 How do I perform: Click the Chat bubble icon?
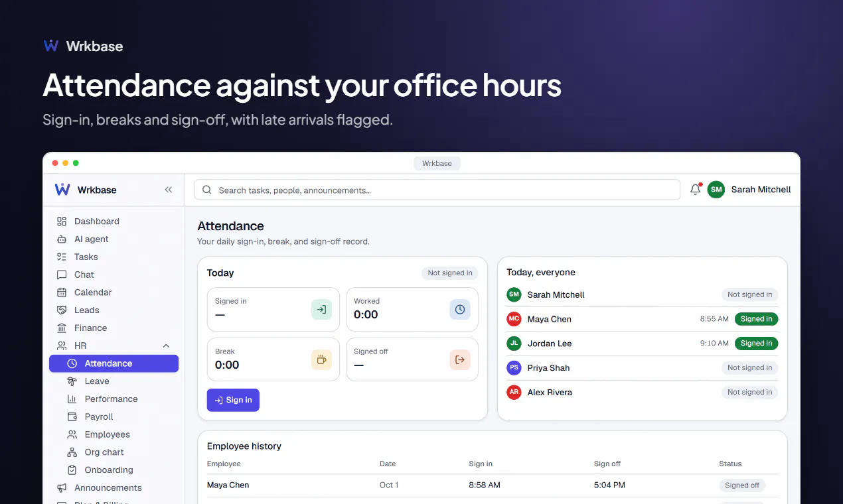(62, 275)
